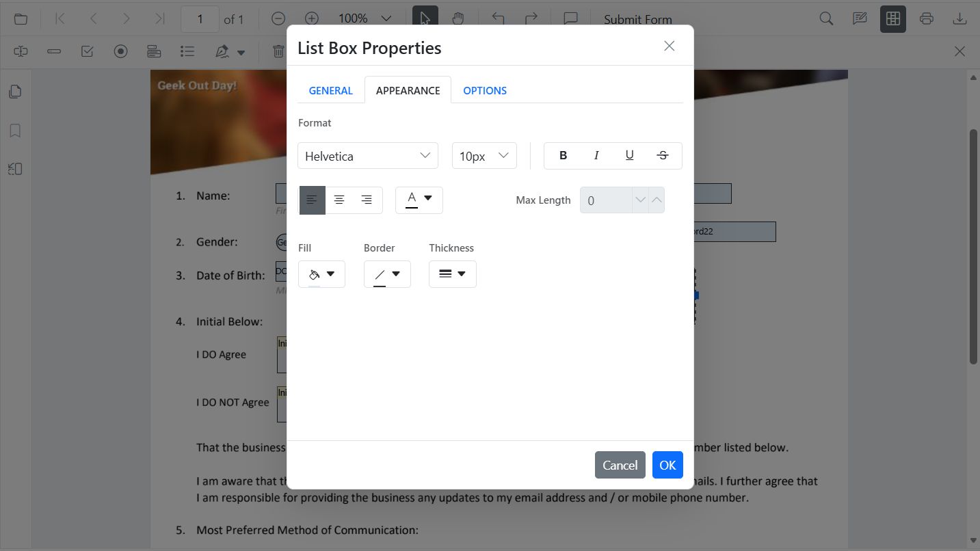
Task: Dismiss the dialog via Cancel
Action: pyautogui.click(x=620, y=464)
